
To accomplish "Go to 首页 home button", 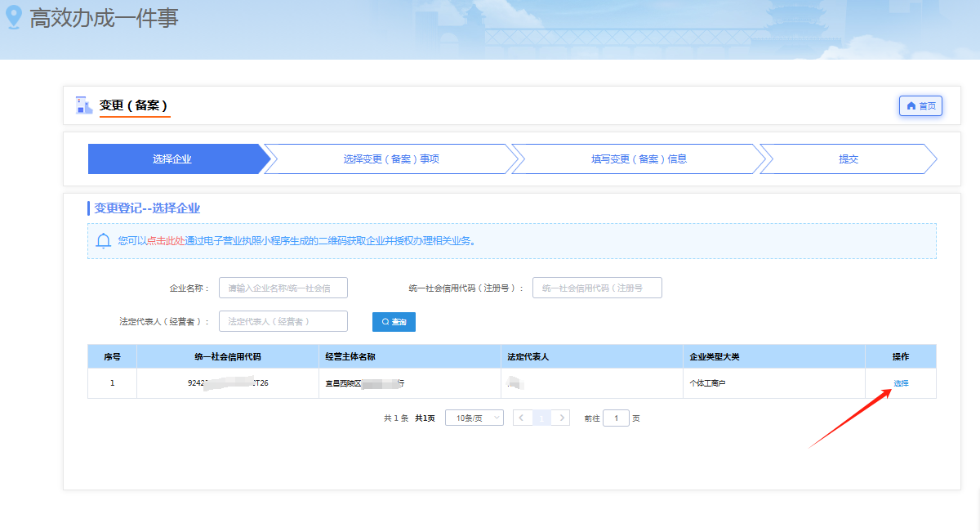I will click(920, 106).
